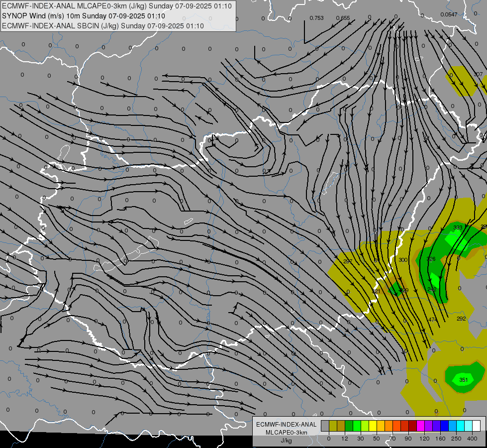The width and height of the screenshot is (487, 448).
Task: Click the map value 0.655
Action: point(343,18)
